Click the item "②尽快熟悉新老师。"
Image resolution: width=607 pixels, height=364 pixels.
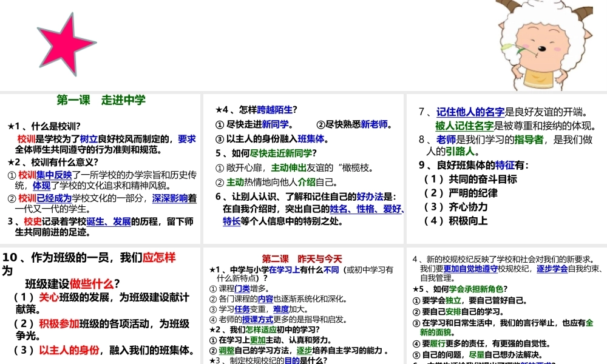point(354,124)
